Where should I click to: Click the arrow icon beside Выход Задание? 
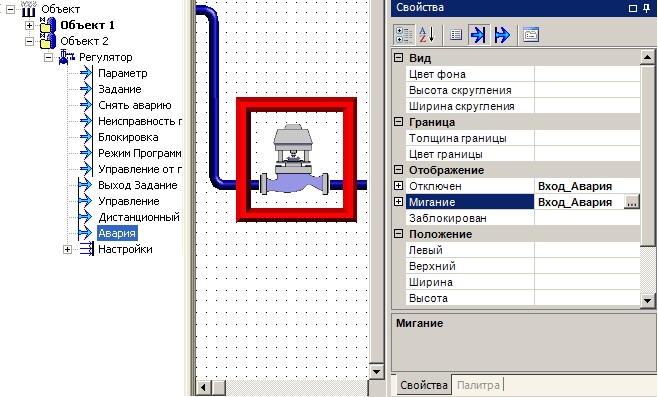point(85,185)
